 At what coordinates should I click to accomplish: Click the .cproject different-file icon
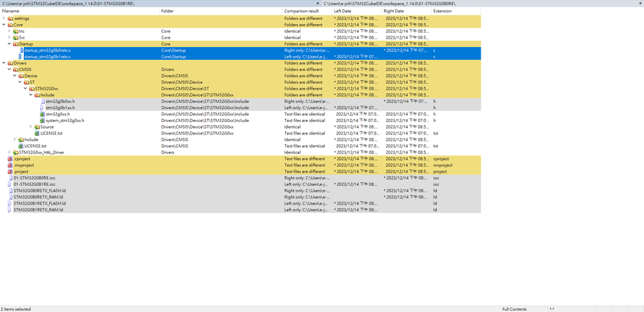[10, 159]
